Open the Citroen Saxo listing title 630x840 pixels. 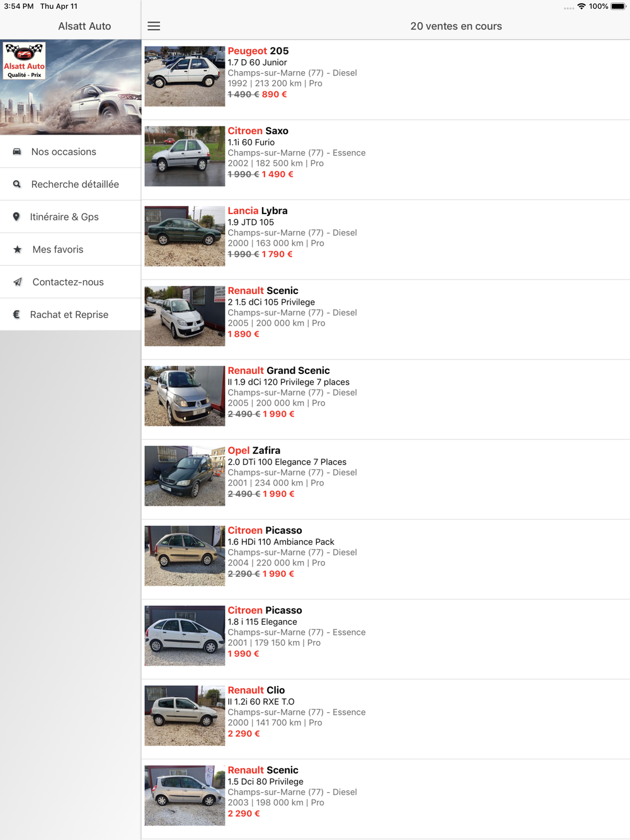coord(258,131)
